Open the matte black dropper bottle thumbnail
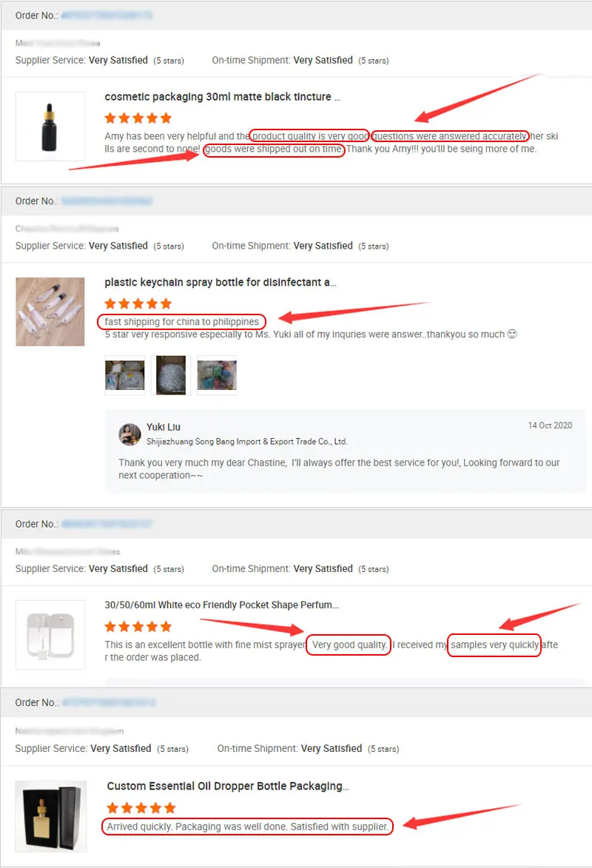The height and width of the screenshot is (868, 592). pyautogui.click(x=50, y=127)
